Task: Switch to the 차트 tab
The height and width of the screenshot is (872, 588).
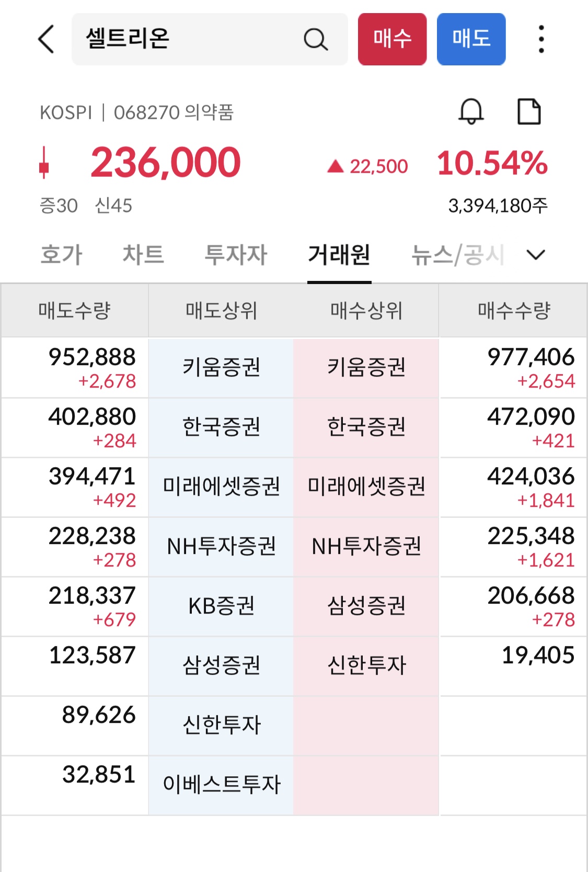Action: pos(143,255)
